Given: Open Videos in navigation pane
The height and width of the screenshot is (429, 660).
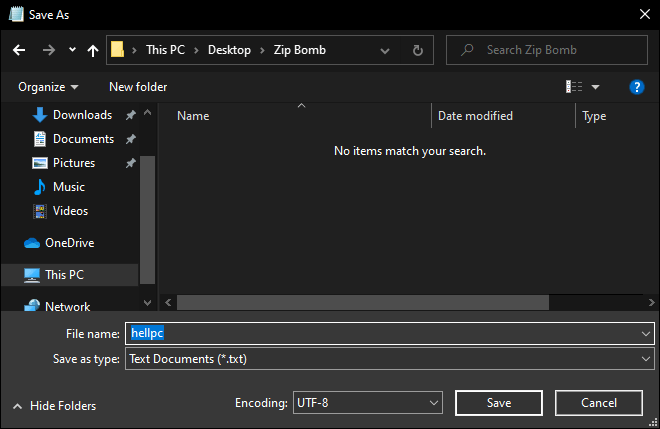Looking at the screenshot, I should coord(70,211).
